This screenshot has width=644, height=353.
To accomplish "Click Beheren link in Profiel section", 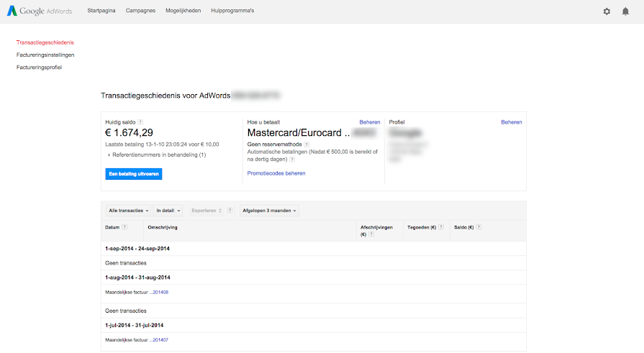I will coord(512,122).
